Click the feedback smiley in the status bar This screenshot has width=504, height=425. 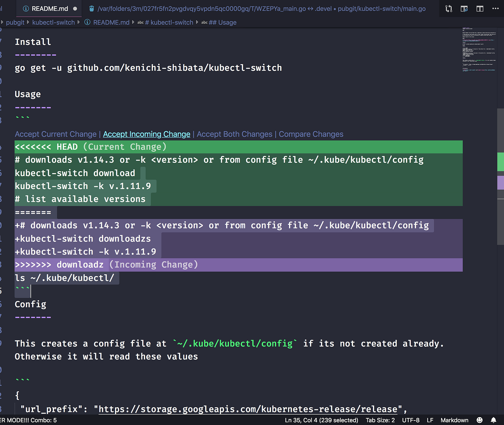(479, 420)
